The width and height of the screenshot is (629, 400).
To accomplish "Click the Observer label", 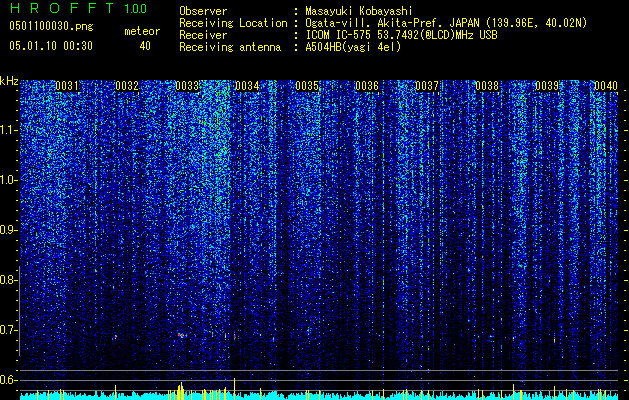I will click(x=203, y=12).
